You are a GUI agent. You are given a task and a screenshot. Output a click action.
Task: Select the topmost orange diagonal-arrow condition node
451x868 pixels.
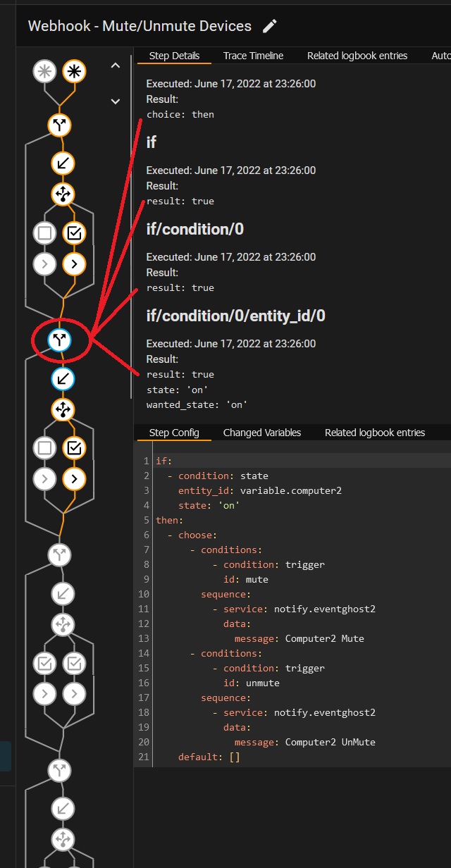pyautogui.click(x=63, y=163)
